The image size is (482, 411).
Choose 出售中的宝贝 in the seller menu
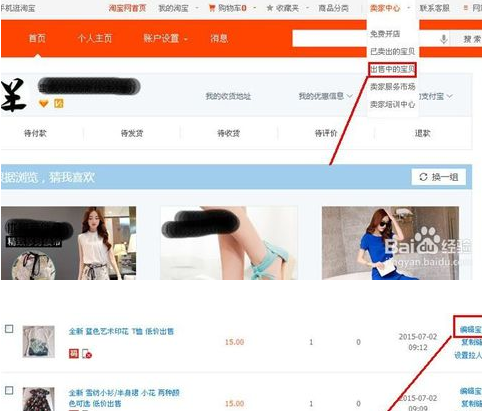point(392,69)
